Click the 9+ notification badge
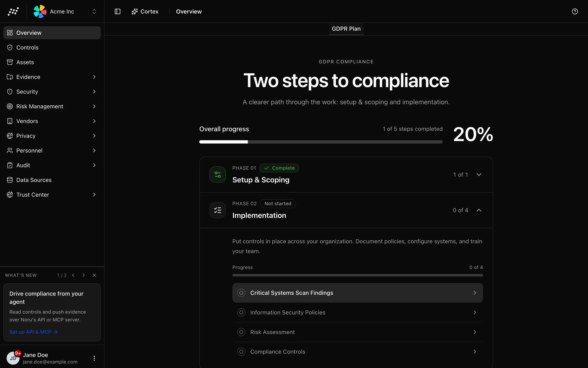The image size is (588, 368). tap(18, 353)
